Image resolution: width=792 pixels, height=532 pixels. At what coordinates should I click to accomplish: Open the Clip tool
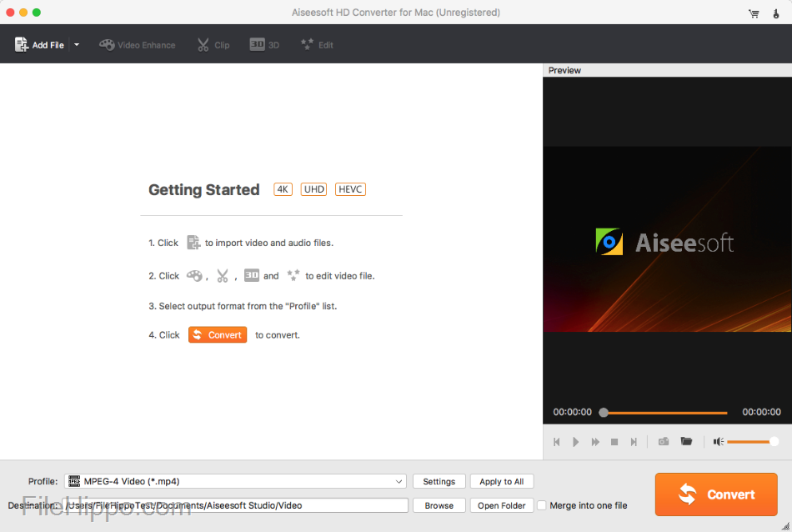[213, 44]
